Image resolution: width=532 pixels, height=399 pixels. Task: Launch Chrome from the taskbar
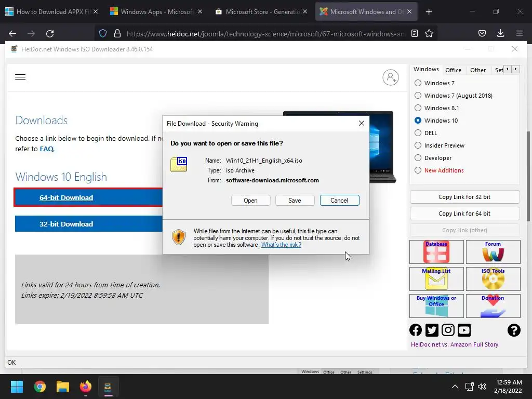pyautogui.click(x=39, y=387)
